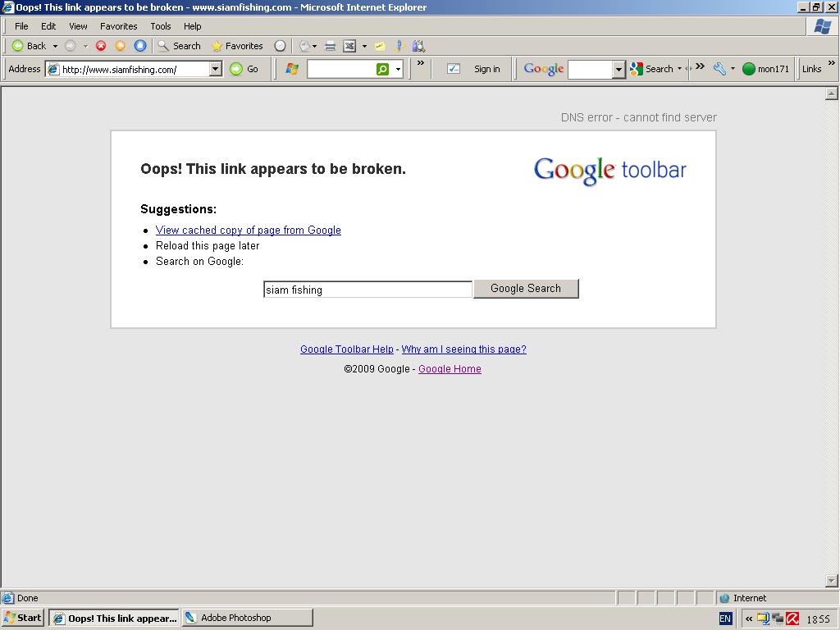Click the Edit with Excel icon

coord(349,46)
